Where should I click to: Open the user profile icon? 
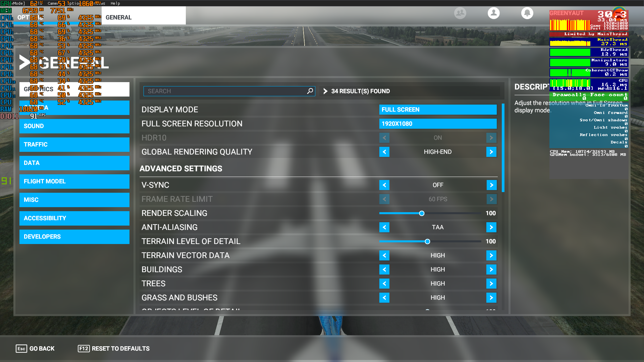click(493, 13)
